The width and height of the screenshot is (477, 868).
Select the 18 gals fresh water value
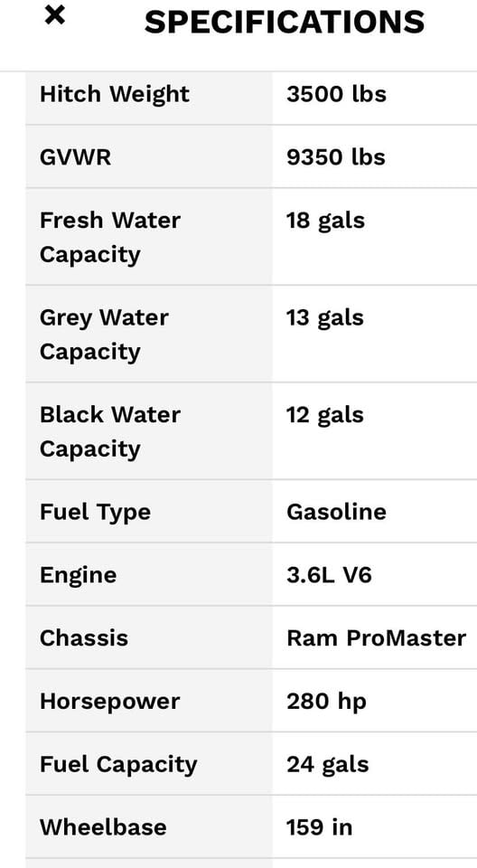point(325,221)
